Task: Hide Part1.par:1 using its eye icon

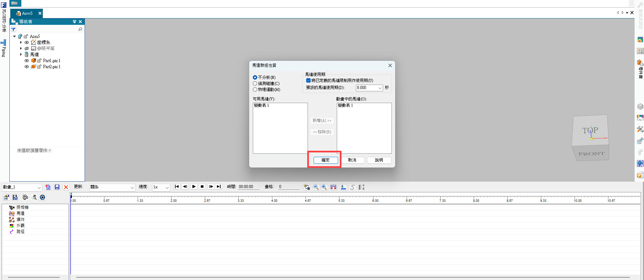Action: [x=27, y=61]
